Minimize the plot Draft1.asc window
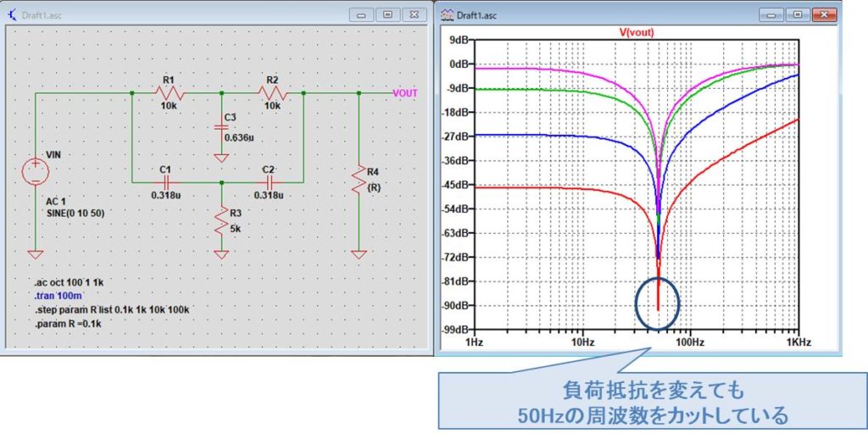Screen dimensions: 868x439 pyautogui.click(x=771, y=15)
